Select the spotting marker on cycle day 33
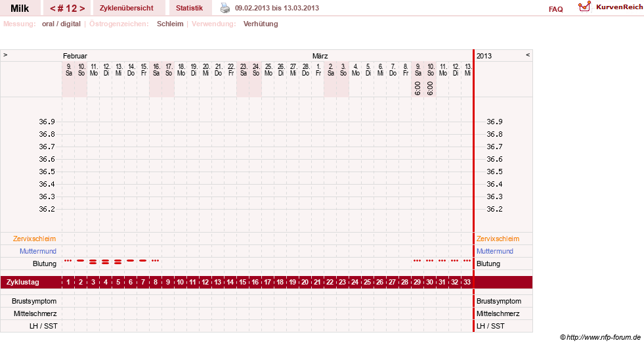The height and width of the screenshot is (345, 644). [x=467, y=261]
